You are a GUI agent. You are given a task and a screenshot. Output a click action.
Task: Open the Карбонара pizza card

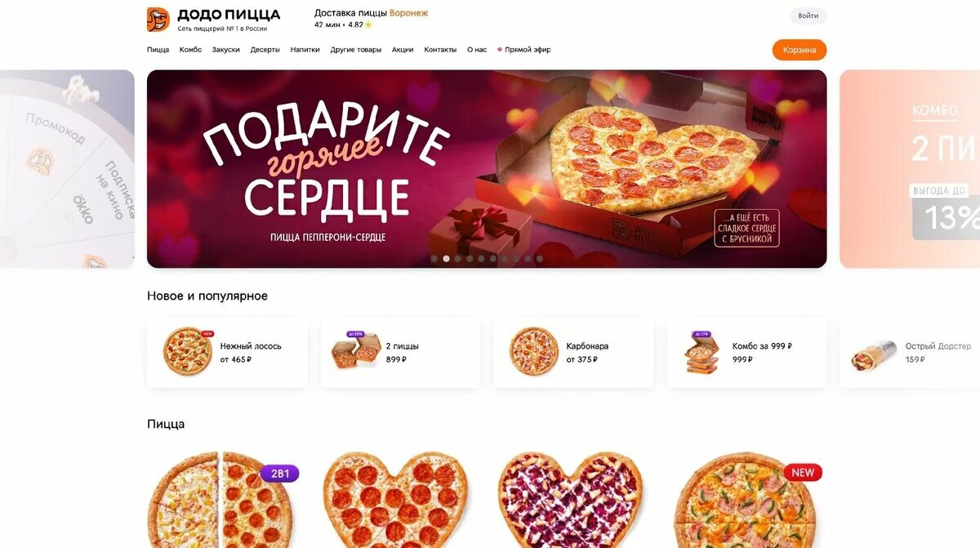pos(573,352)
